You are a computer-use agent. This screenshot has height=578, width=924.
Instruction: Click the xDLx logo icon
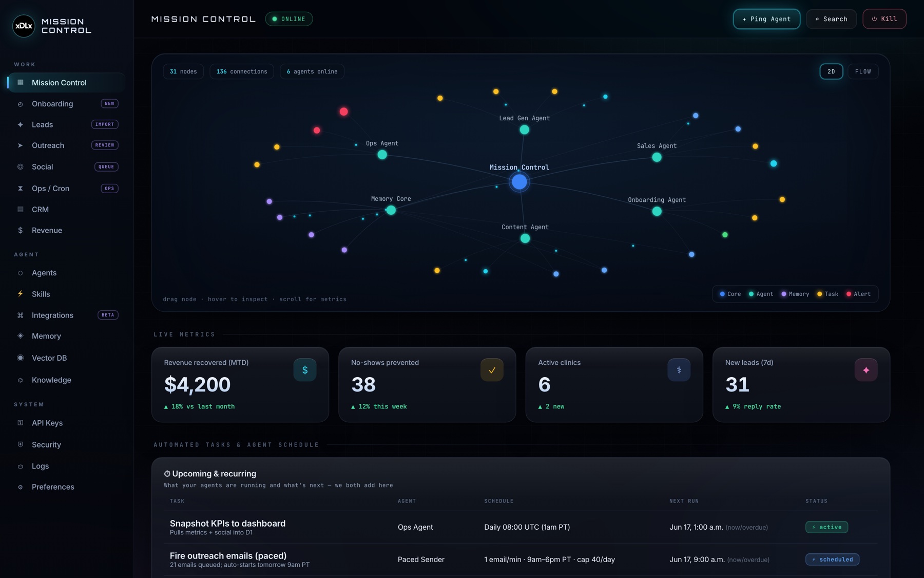(x=24, y=26)
